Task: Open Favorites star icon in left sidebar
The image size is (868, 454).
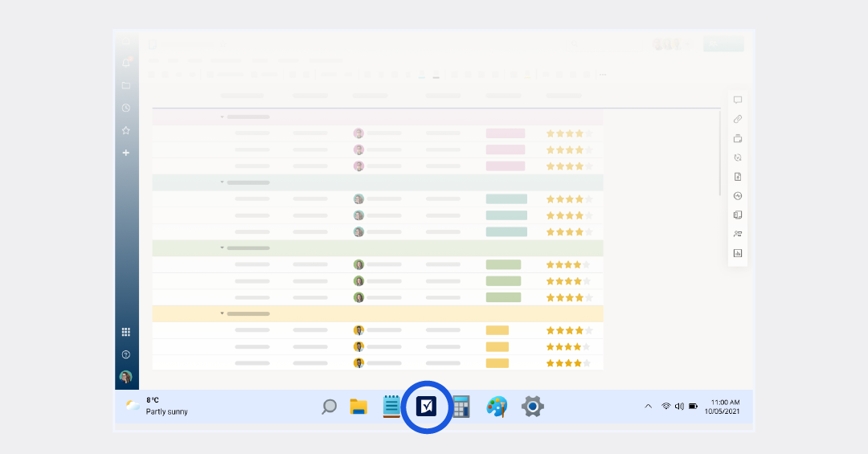Action: (125, 130)
